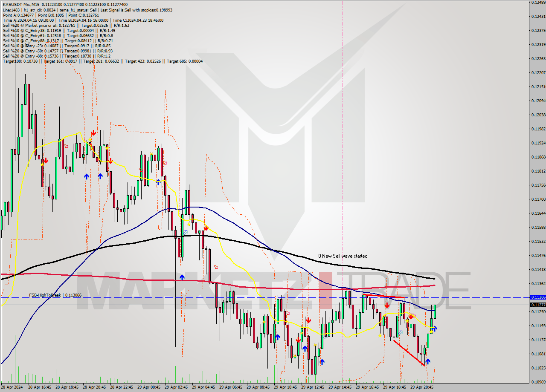Viewport: 546px width, 392px height.
Task: Click price axis label 0.12375
Action: tap(538, 30)
